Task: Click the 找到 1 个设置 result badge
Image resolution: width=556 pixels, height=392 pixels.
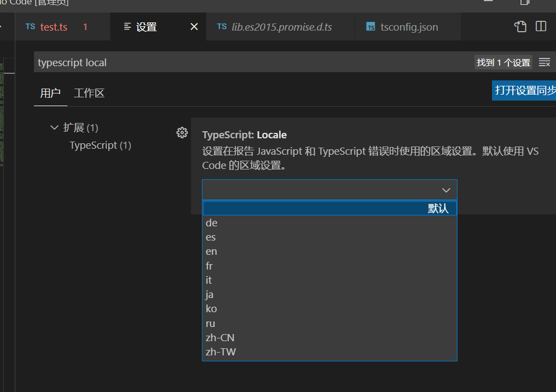Action: (503, 62)
